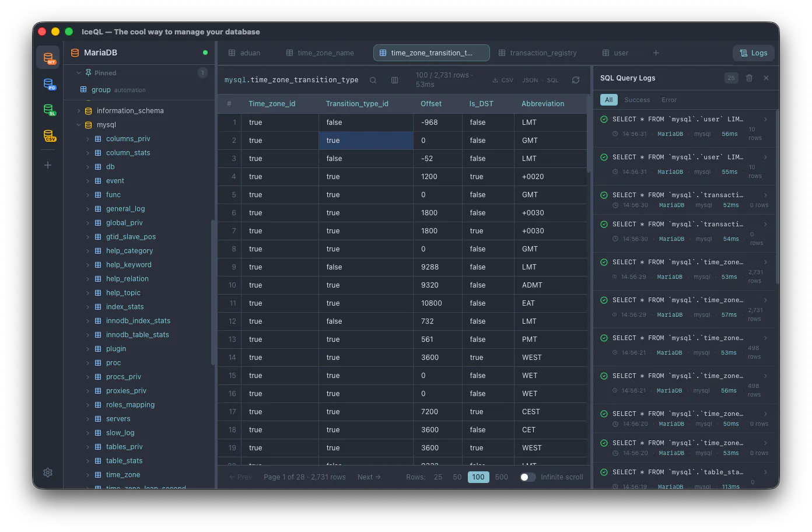Switch to the time_zone_name tab
Screen dimensions: 812x532
click(320, 52)
